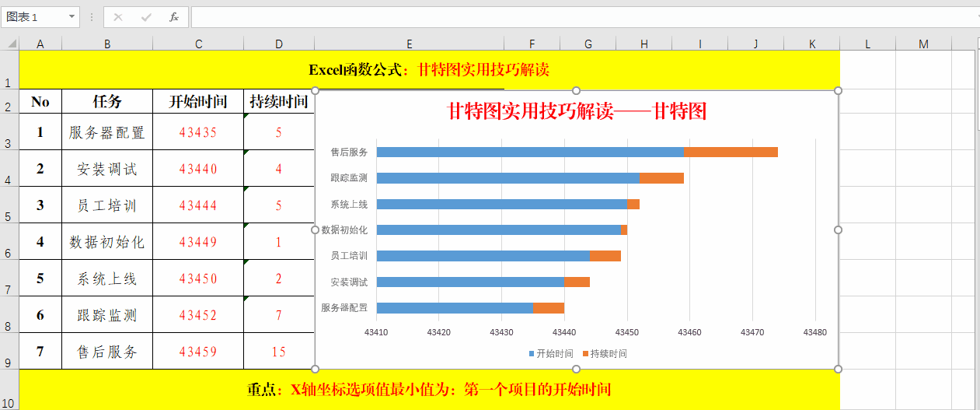Click the 系统上线 axis label in chart
This screenshot has height=410, width=980.
click(x=349, y=204)
